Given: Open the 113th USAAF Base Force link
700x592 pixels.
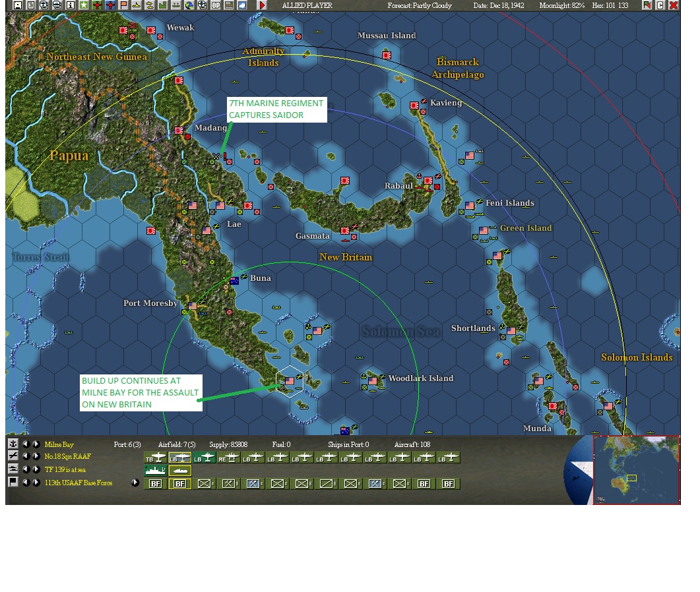Looking at the screenshot, I should pyautogui.click(x=79, y=483).
